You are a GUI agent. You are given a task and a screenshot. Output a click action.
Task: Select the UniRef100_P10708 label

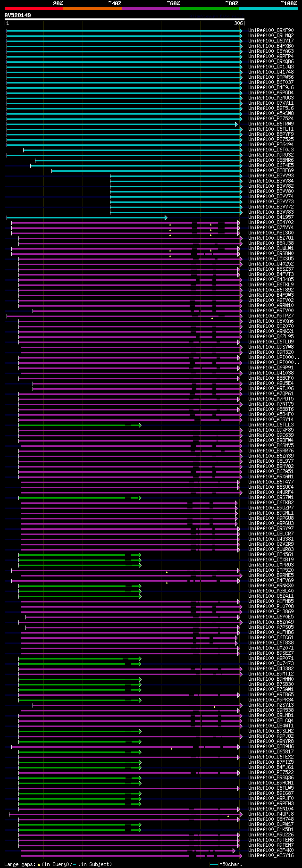point(271,606)
